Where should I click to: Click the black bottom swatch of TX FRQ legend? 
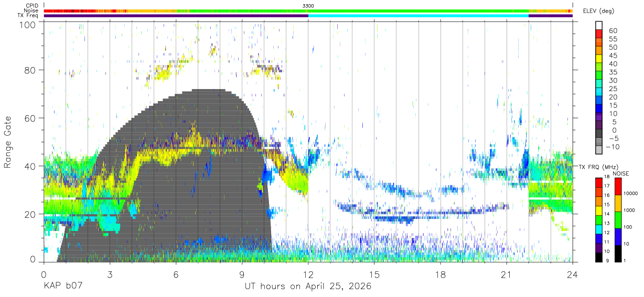pos(599,256)
